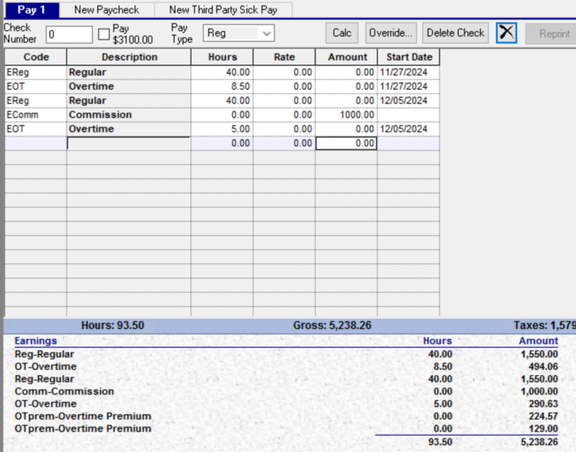Click the Override... button
This screenshot has height=452, width=576.
coord(390,33)
